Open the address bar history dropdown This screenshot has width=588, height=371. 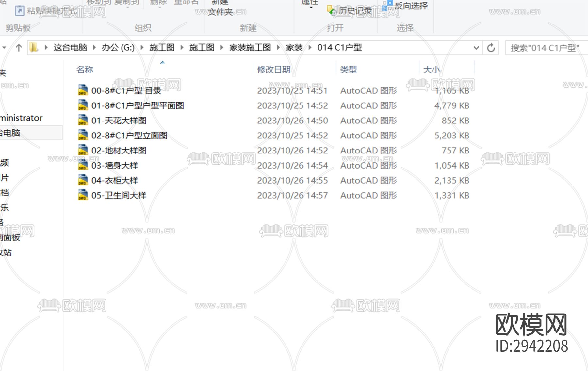tap(476, 47)
